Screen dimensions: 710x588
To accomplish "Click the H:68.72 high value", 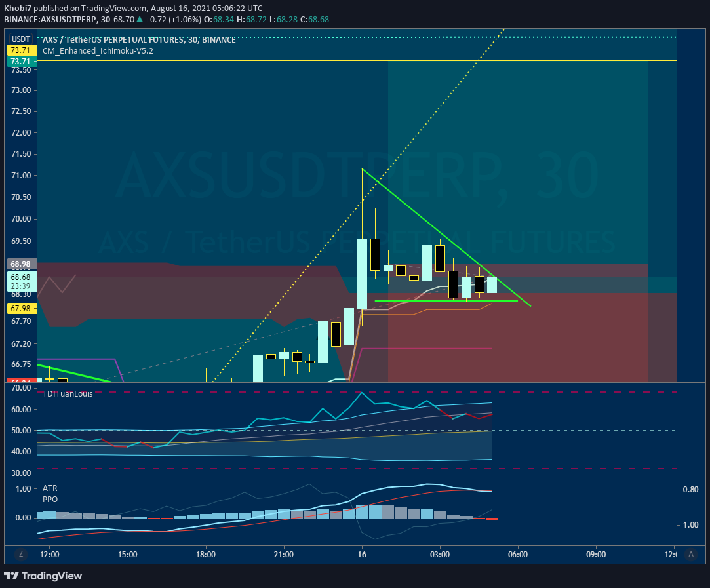I will click(x=252, y=20).
